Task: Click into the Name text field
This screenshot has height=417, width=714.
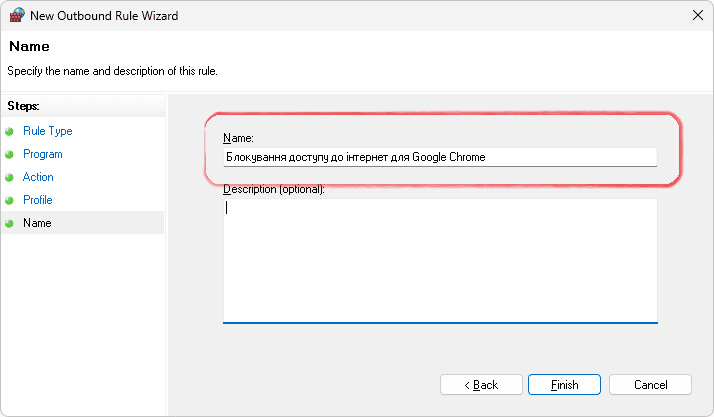Action: [x=440, y=157]
